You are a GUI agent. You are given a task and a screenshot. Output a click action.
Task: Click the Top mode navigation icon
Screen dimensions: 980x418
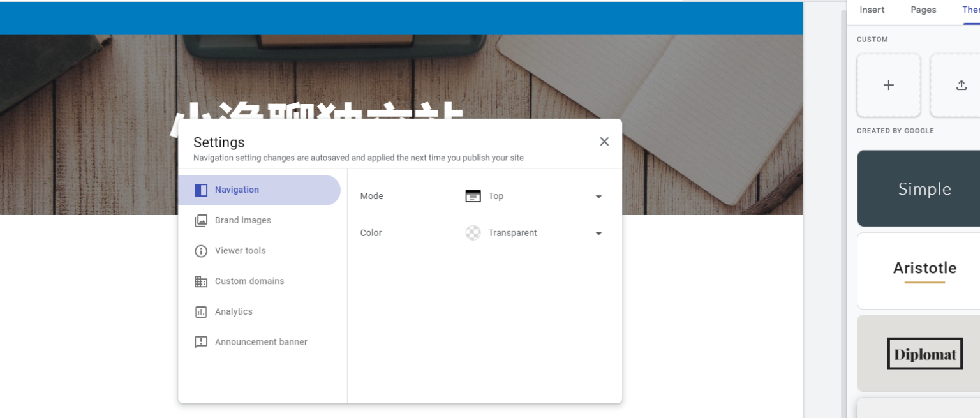click(x=473, y=196)
